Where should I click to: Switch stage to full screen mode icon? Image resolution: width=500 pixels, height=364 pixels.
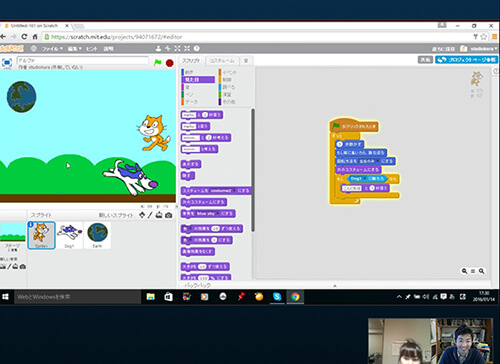tap(7, 63)
